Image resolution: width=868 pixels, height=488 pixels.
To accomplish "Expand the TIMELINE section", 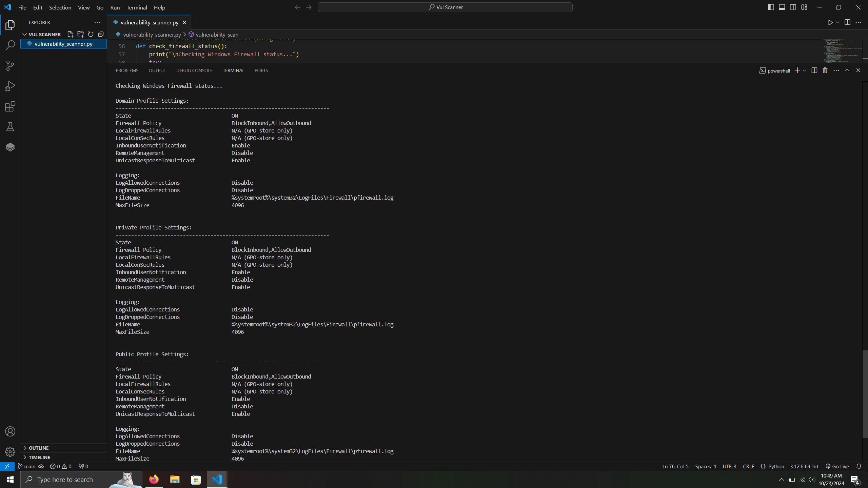I will (x=39, y=457).
